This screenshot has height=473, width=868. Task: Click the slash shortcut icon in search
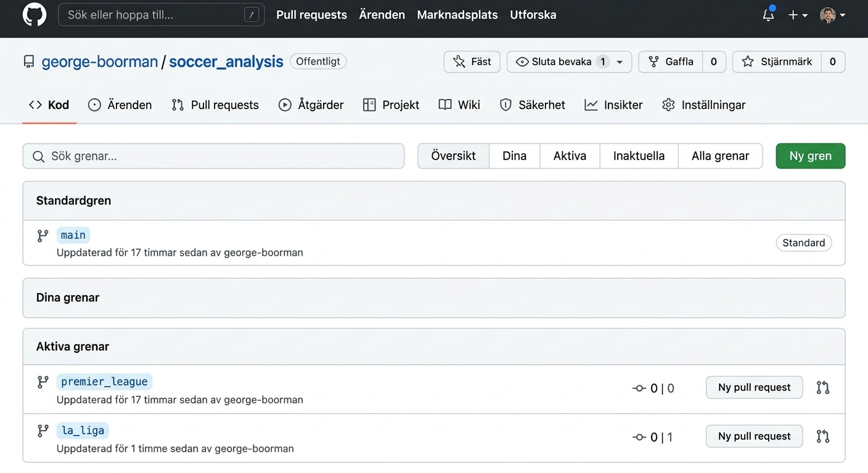tap(252, 15)
